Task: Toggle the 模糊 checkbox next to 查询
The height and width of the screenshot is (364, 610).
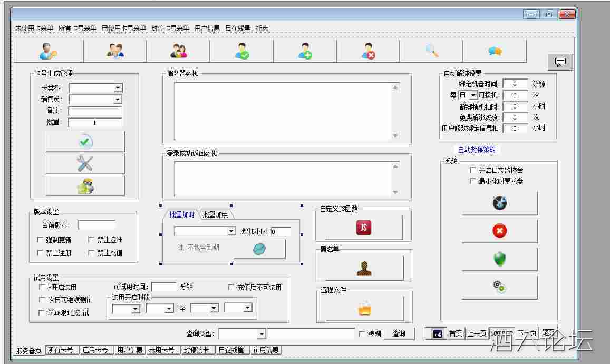Action: point(362,333)
